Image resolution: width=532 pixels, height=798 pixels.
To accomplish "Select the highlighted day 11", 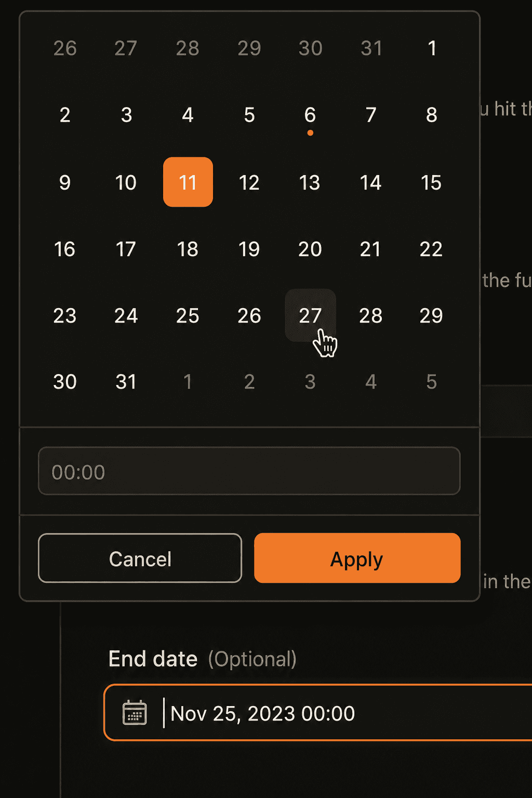I will [188, 182].
